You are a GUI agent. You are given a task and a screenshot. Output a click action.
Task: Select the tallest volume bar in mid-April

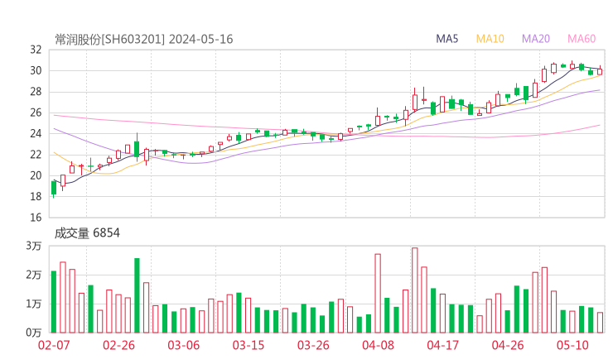coord(415,290)
